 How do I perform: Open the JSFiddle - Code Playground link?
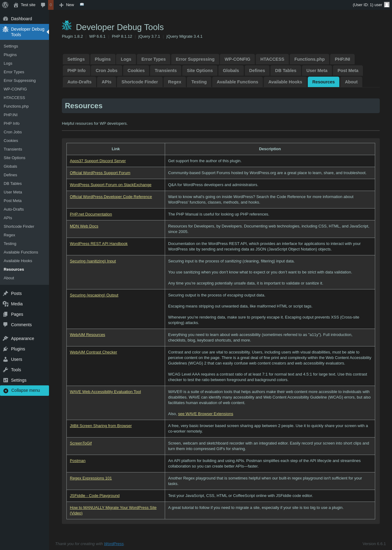(x=95, y=496)
